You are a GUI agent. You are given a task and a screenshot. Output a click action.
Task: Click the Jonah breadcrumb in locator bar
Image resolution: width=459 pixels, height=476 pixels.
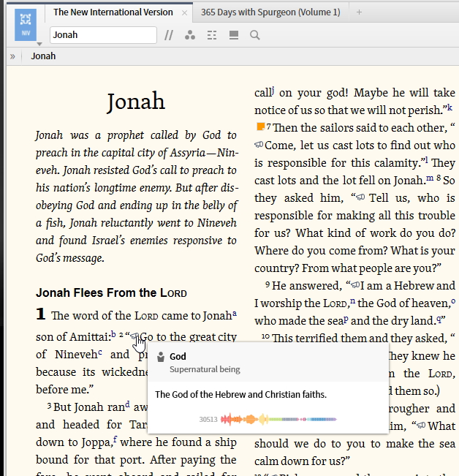43,56
